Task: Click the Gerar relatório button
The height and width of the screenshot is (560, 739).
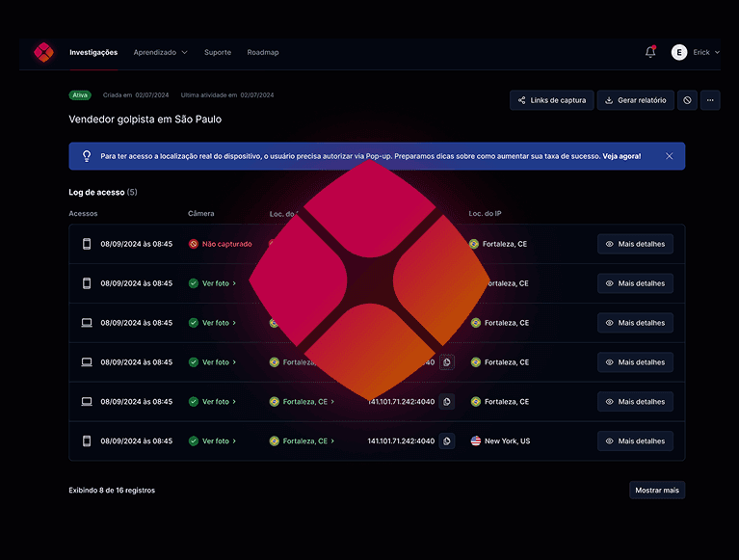Action: [635, 100]
